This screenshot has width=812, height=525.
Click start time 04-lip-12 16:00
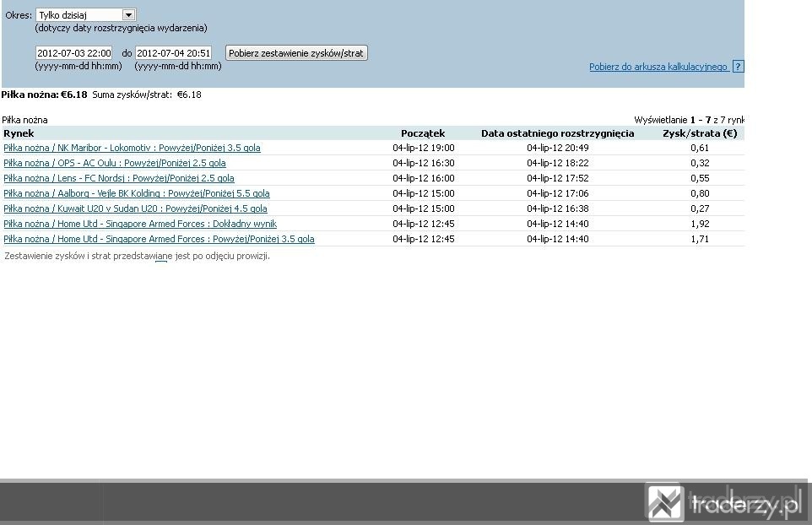[423, 178]
